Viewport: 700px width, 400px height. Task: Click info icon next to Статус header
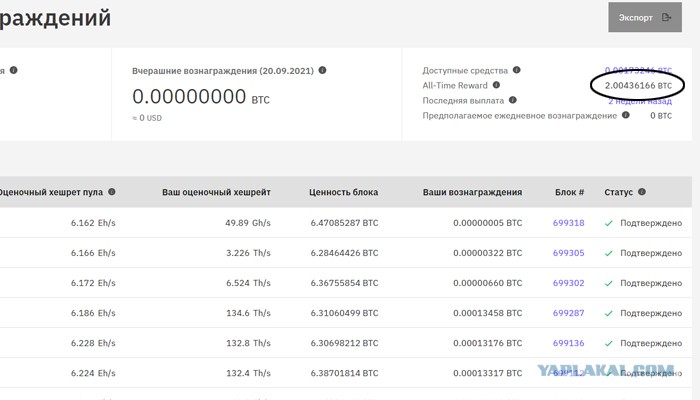642,192
